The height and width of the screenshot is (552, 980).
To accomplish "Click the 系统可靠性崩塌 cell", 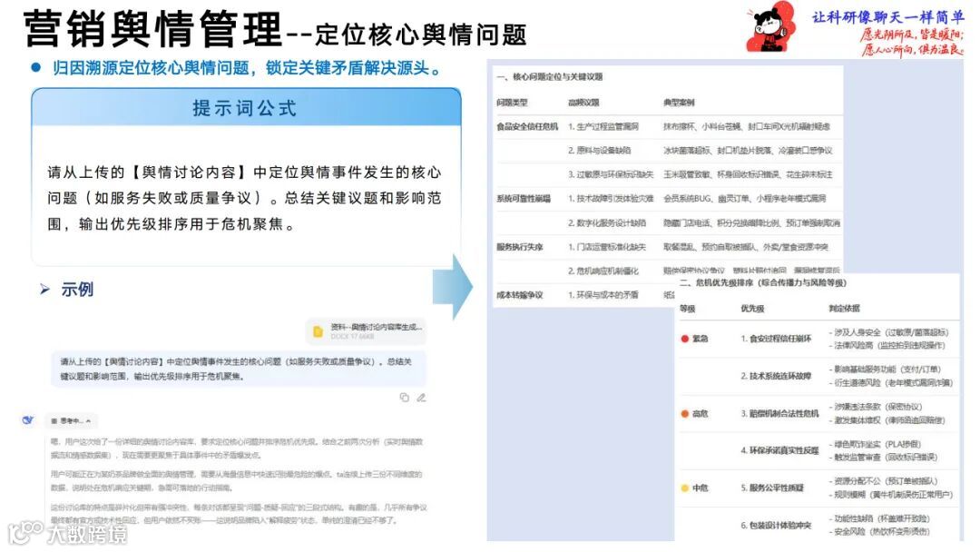I will pos(524,199).
